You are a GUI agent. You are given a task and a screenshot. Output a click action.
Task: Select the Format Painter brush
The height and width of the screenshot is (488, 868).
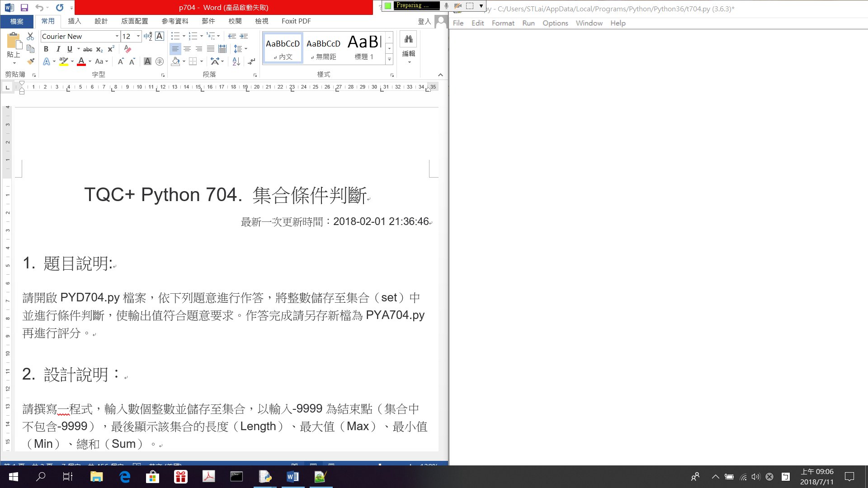point(30,61)
